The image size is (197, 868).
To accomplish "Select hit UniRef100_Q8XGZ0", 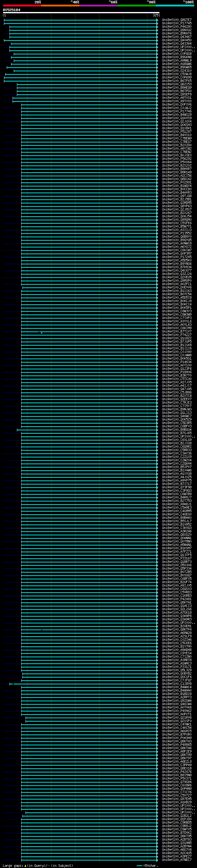I will (177, 535).
